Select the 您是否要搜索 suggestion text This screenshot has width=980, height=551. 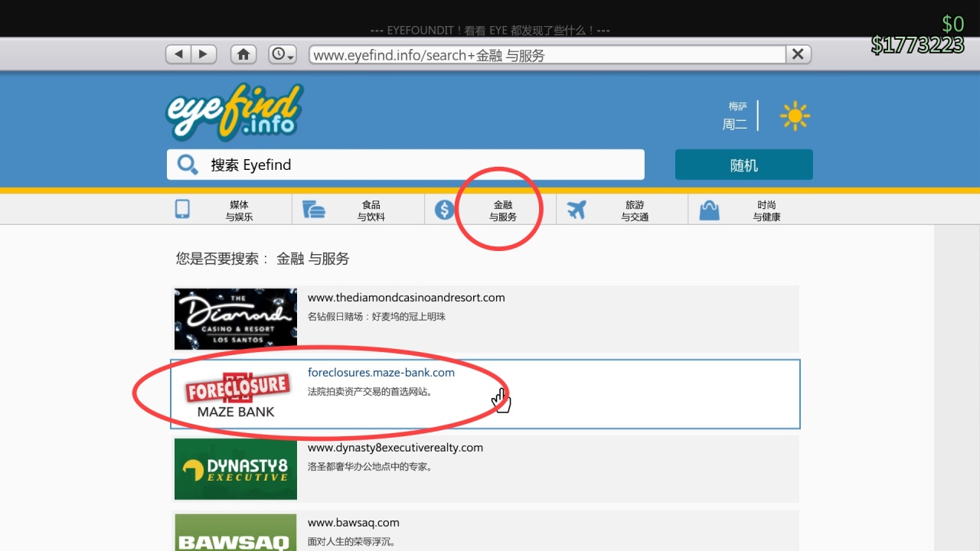point(263,259)
